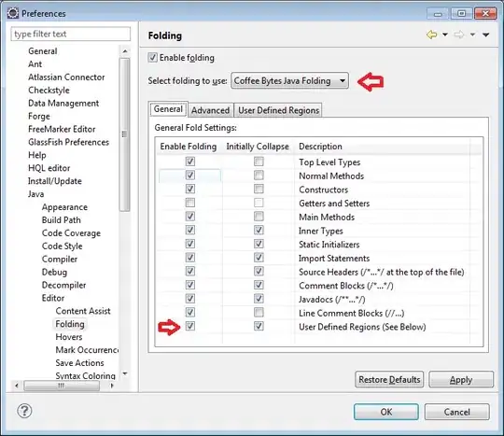Open the back history dropdown arrow
The image size is (504, 436).
[445, 35]
